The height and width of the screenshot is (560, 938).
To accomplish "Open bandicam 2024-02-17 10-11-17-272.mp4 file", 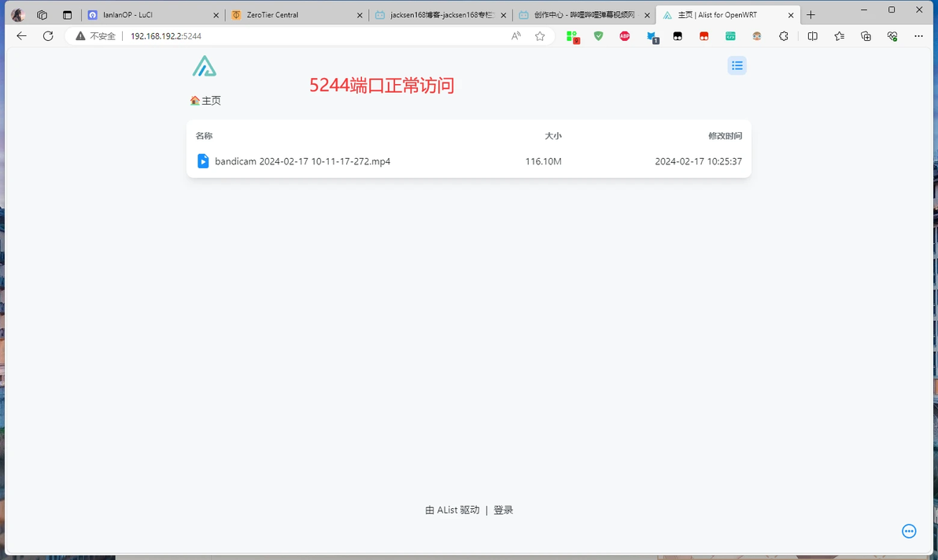I will (x=302, y=161).
